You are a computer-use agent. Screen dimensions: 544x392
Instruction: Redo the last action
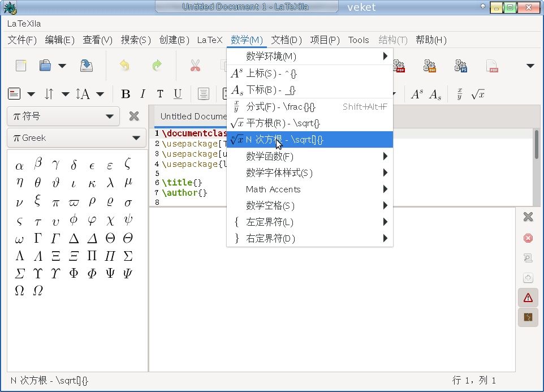[x=157, y=65]
